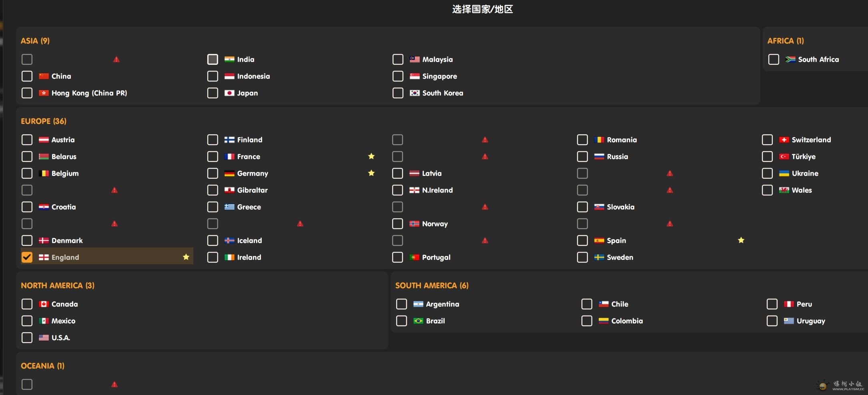This screenshot has height=395, width=868.
Task: Tick the Ireland checkbox
Action: [x=212, y=257]
